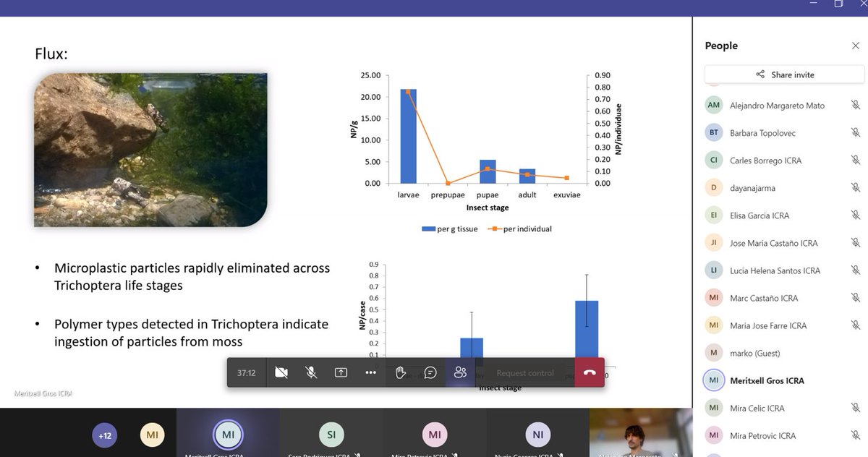Select the highlighted Meritxell Gros video tile avatar
Viewport: 868px width, 457px height.
[x=228, y=435]
